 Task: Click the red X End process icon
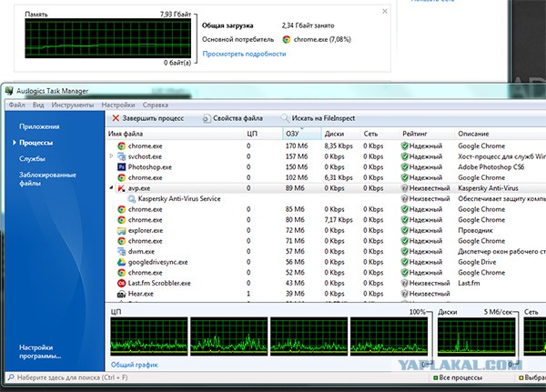point(116,118)
